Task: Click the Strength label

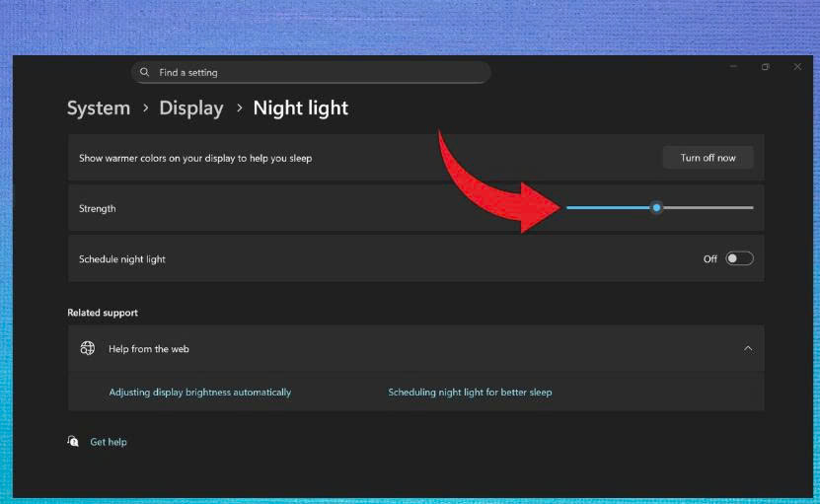Action: tap(98, 209)
